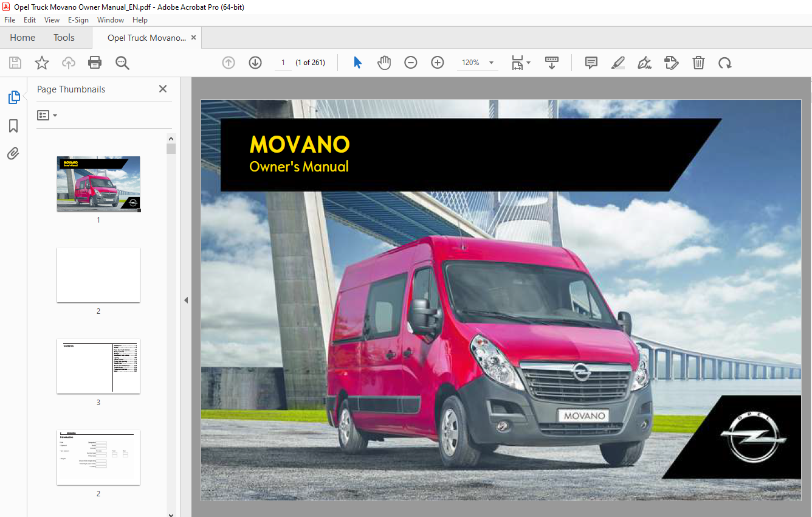The image size is (812, 517).
Task: Expand the fit page options arrow
Action: (529, 63)
